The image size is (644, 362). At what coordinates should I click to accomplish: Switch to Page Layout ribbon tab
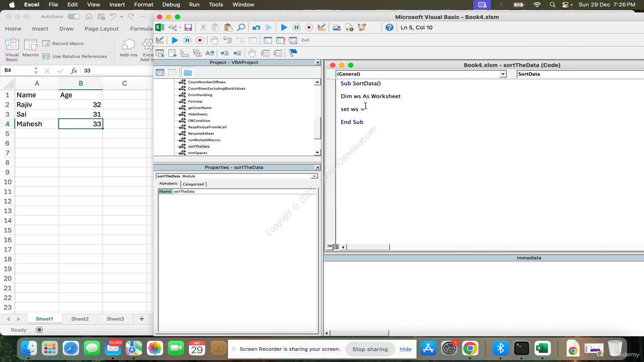pos(102,29)
